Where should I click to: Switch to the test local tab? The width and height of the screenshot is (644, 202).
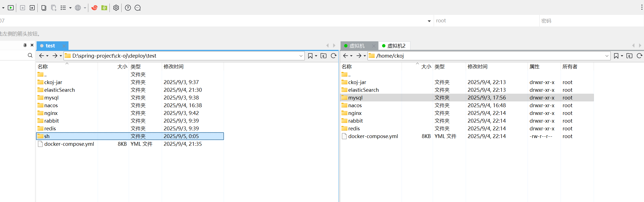pos(50,46)
